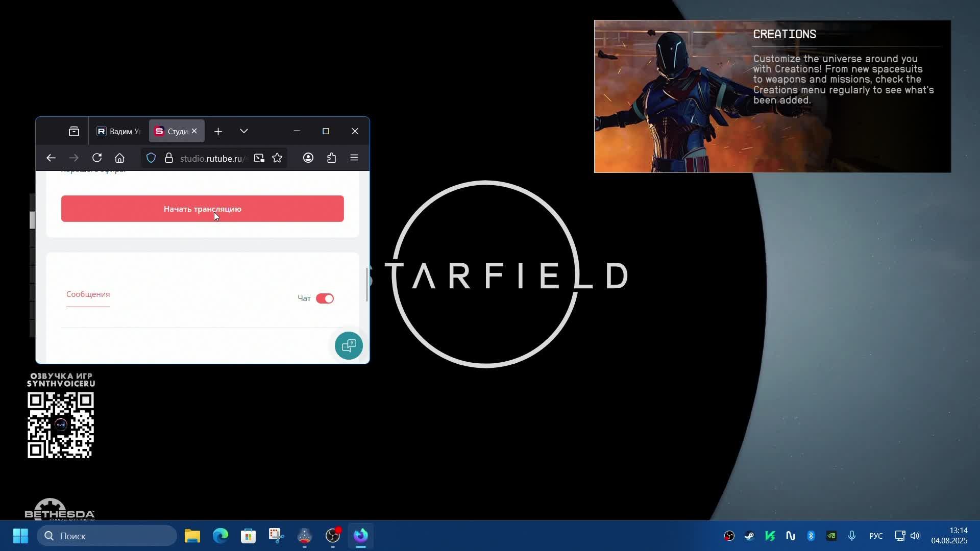The image size is (980, 551).
Task: Show site security padlock info
Action: [169, 158]
